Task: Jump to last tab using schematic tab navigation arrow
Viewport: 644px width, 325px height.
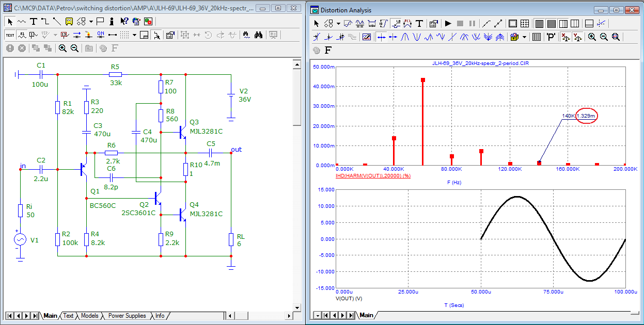Action: (35, 315)
